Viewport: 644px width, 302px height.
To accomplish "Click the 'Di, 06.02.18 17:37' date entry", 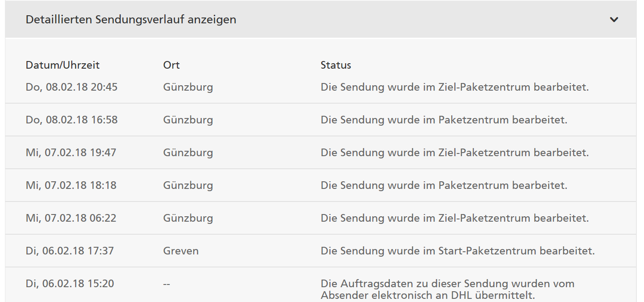I will [x=70, y=251].
